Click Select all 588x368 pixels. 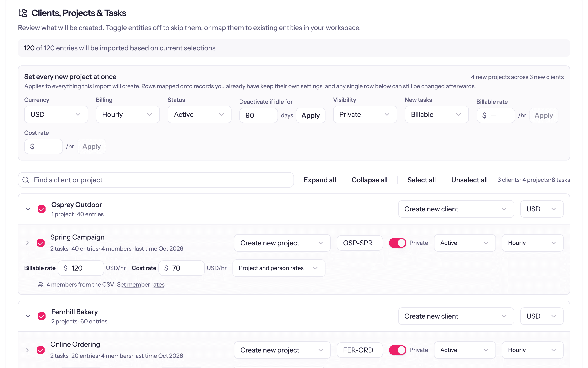[x=422, y=180]
